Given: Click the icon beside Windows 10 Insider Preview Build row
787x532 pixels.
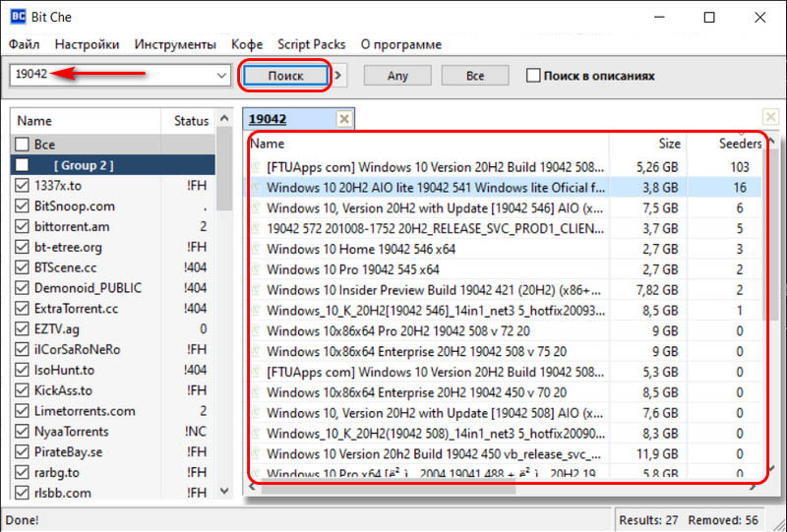Looking at the screenshot, I should point(256,290).
